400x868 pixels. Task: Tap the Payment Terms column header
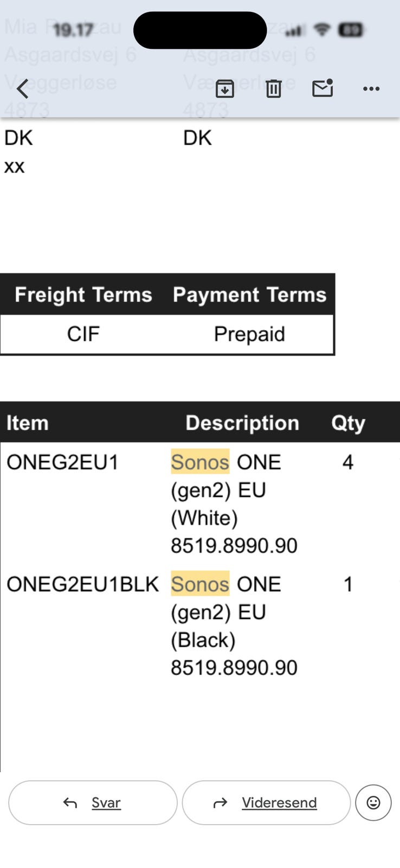click(x=249, y=295)
